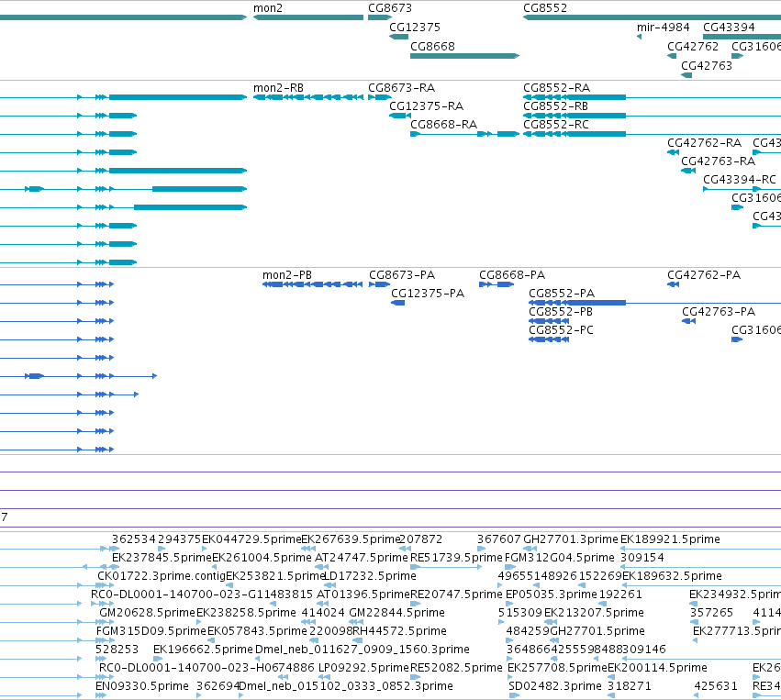The image size is (781, 700).
Task: Click transcript CG42762-RA label
Action: 704,143
